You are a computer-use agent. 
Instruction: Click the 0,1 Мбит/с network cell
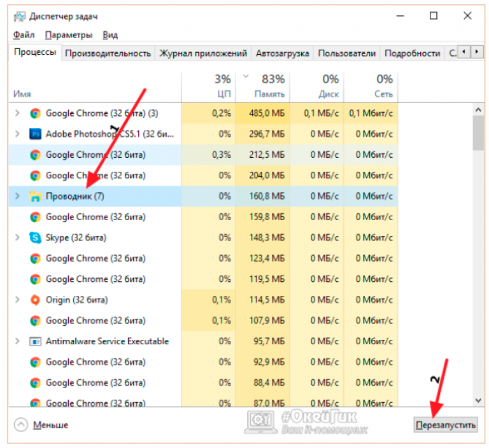coord(371,113)
